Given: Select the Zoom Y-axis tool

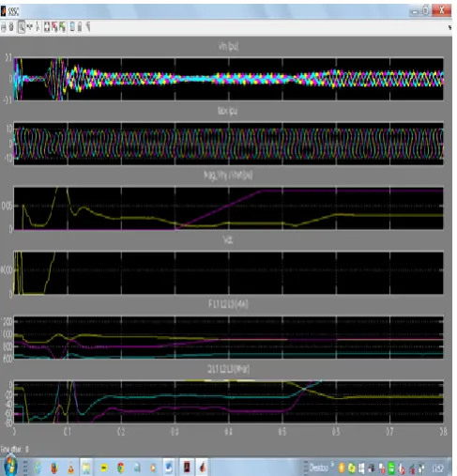Looking at the screenshot, I should 38,27.
